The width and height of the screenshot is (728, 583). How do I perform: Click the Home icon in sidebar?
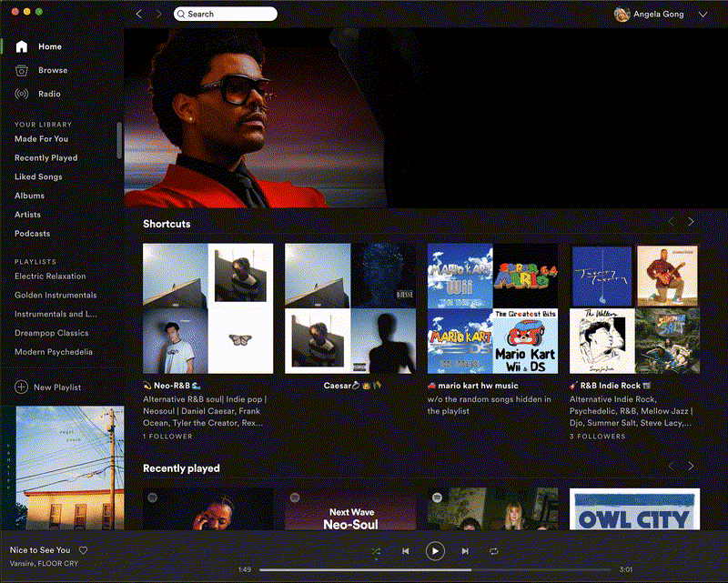[x=22, y=46]
